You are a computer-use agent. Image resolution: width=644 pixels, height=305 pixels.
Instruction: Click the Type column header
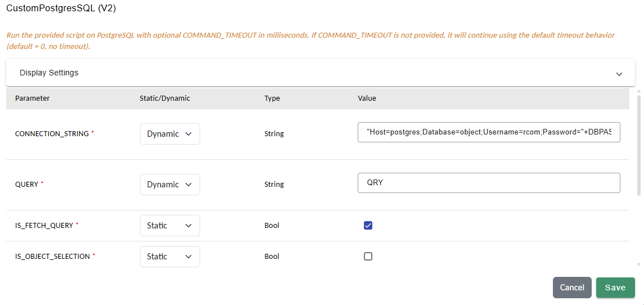point(272,98)
